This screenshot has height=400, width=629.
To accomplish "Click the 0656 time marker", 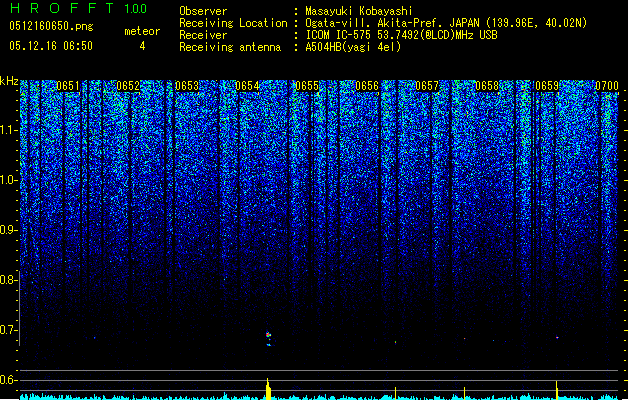I will point(367,86).
